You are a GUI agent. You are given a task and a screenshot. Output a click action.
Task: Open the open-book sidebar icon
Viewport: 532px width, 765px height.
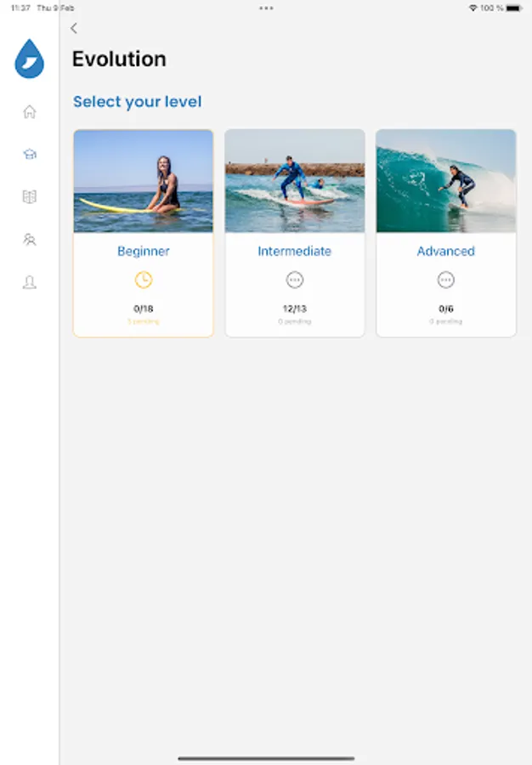[x=30, y=196]
